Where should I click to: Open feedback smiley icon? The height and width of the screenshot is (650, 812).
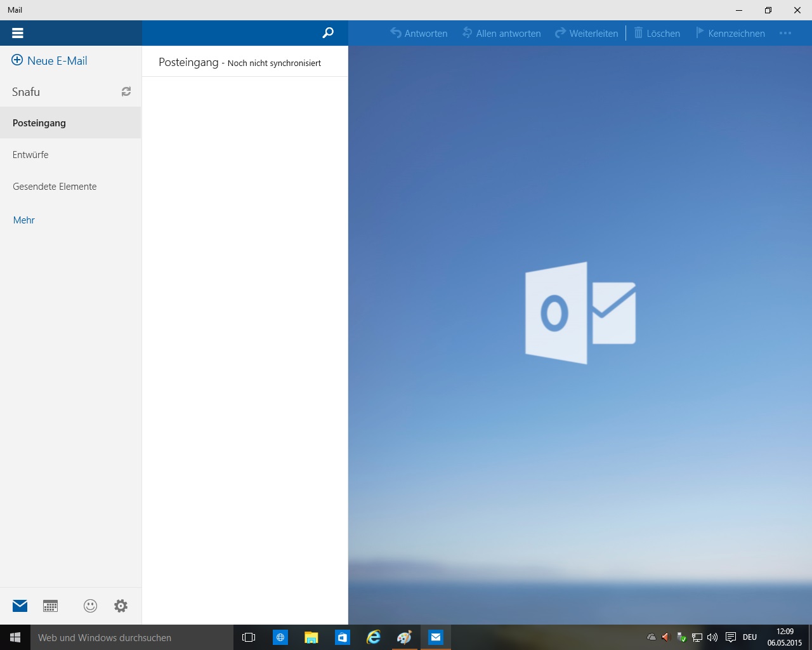tap(91, 606)
